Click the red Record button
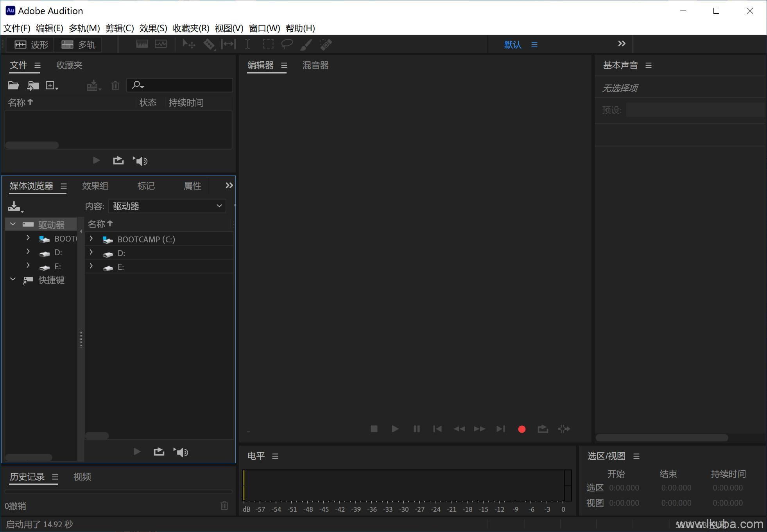Screen dimensions: 767x532 point(521,429)
